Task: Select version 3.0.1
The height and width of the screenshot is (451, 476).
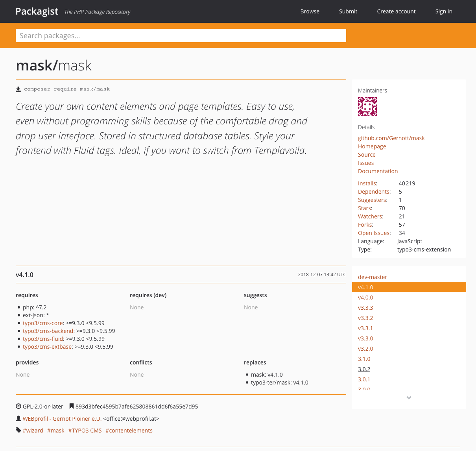Action: click(x=364, y=379)
